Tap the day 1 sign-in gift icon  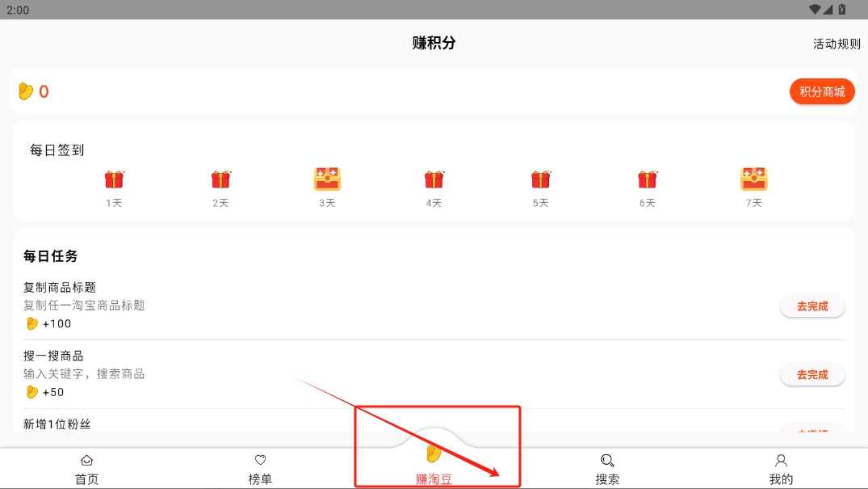114,179
